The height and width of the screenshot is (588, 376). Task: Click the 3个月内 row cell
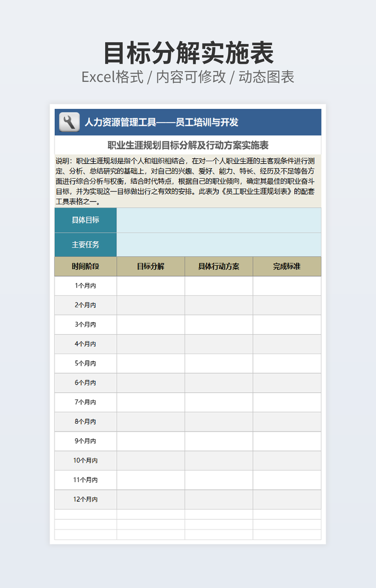point(86,325)
